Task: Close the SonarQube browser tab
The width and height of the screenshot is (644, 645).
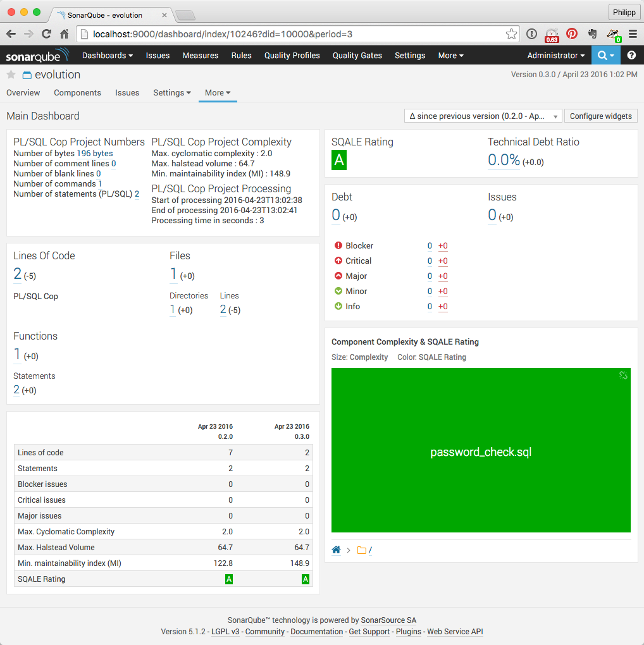Action: coord(164,15)
